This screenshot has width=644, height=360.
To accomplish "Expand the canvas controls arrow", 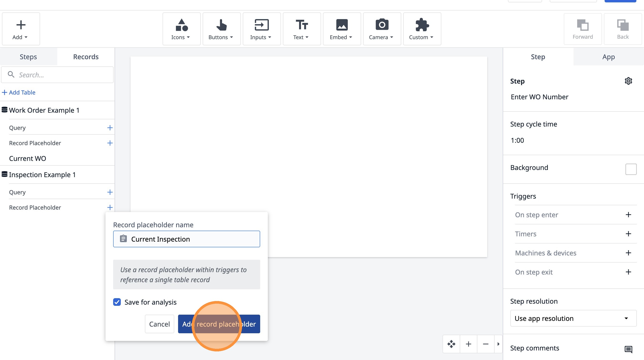I will pyautogui.click(x=498, y=344).
